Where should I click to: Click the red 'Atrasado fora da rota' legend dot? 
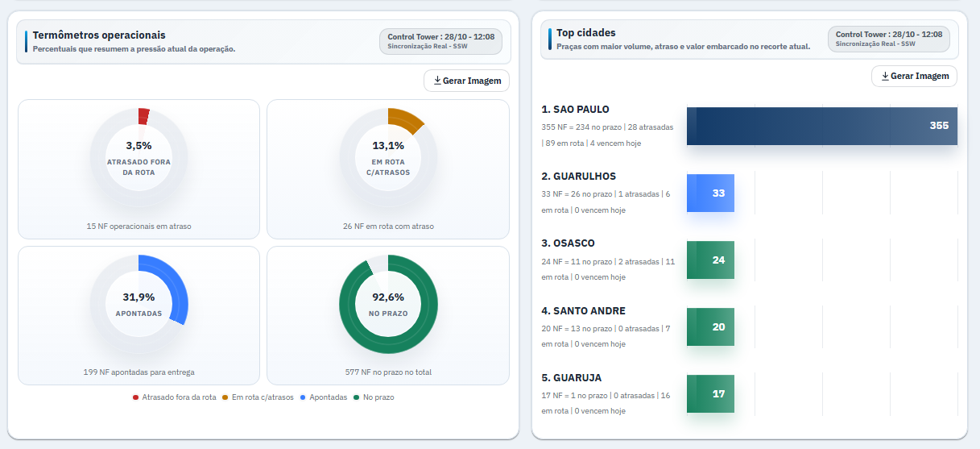click(135, 397)
